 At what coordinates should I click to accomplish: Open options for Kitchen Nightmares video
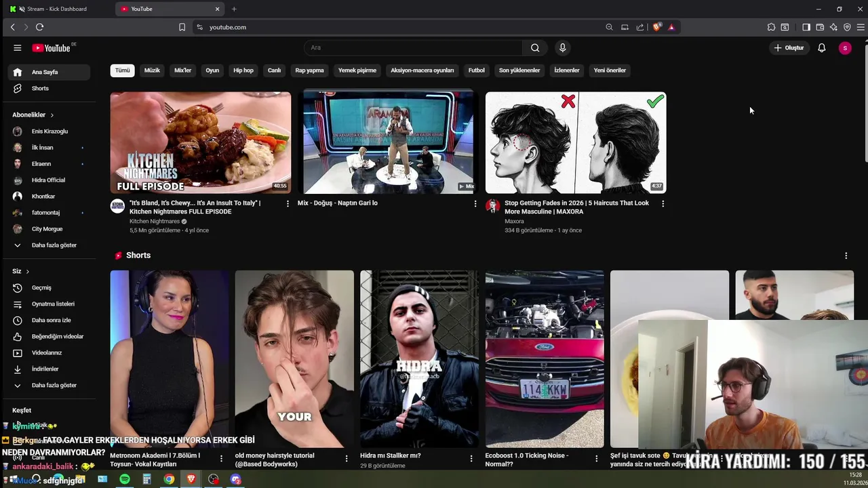pyautogui.click(x=288, y=203)
